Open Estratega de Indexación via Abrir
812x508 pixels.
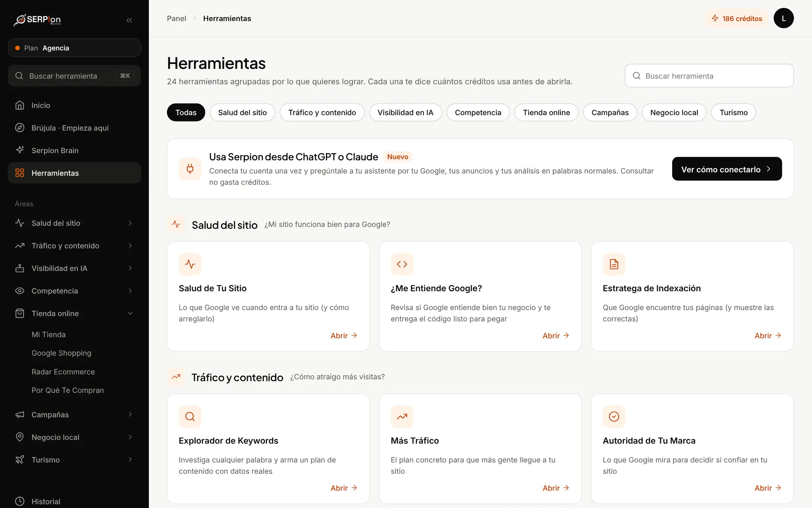click(x=768, y=336)
